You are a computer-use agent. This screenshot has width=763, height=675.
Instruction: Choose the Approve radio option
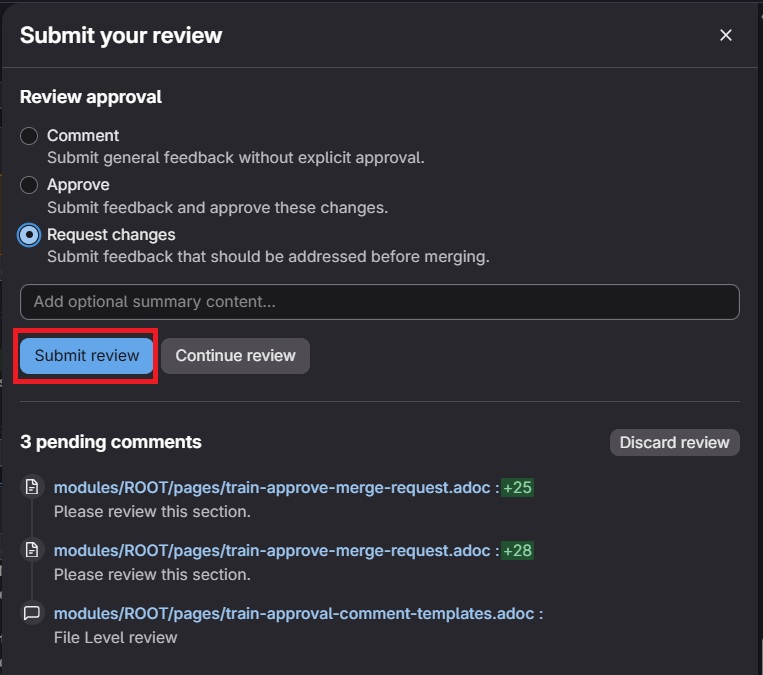pos(30,185)
